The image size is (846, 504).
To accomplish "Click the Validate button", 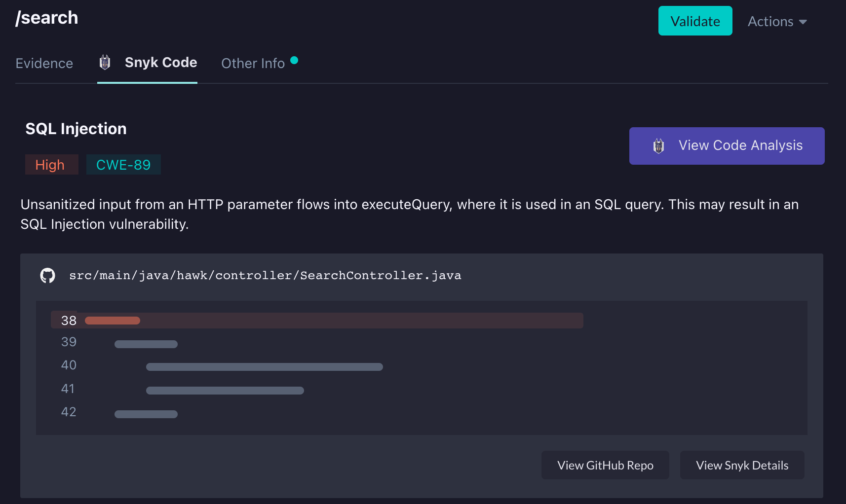I will pos(695,21).
